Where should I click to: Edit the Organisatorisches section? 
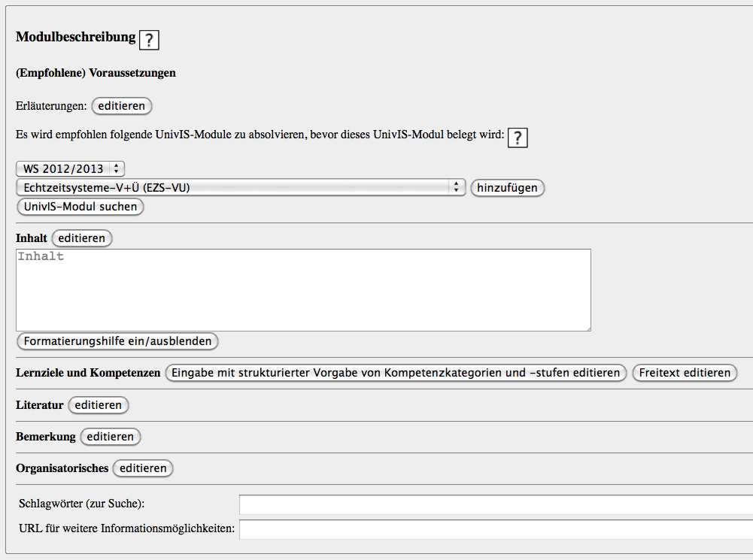point(143,468)
